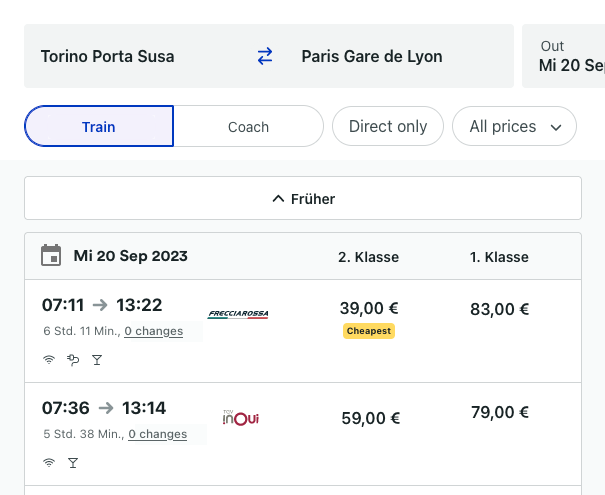This screenshot has height=495, width=605.
Task: Click the TGV inOui logo
Action: (x=240, y=418)
